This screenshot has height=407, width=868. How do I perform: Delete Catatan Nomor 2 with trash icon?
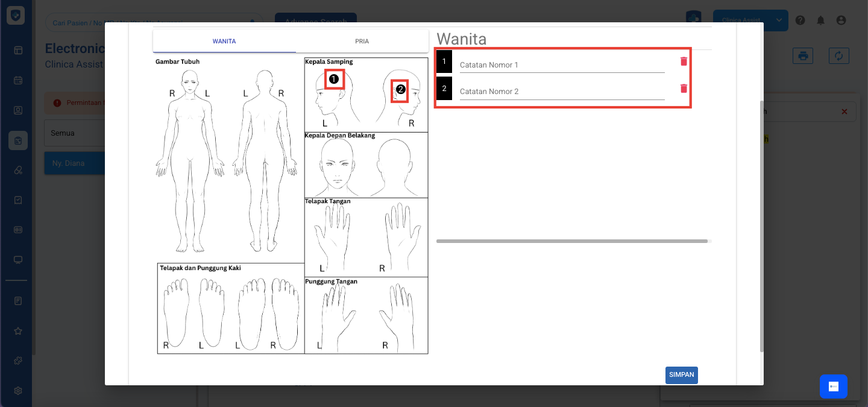coord(684,89)
